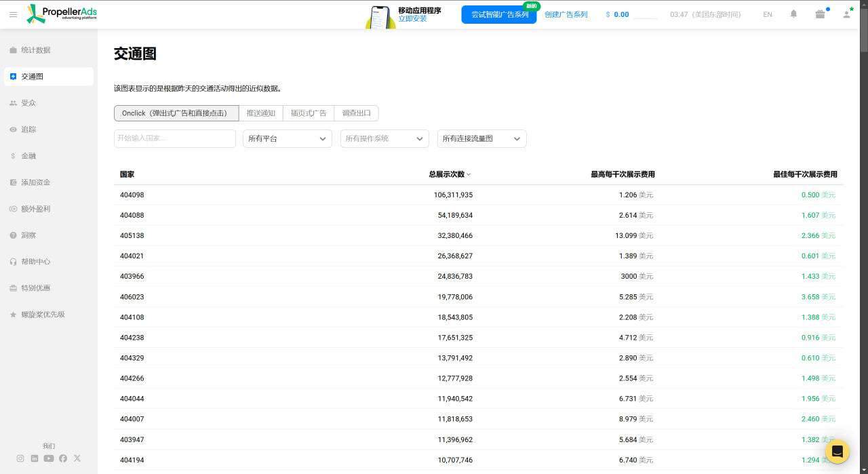
Task: Open the Facebook social icon
Action: tap(63, 458)
